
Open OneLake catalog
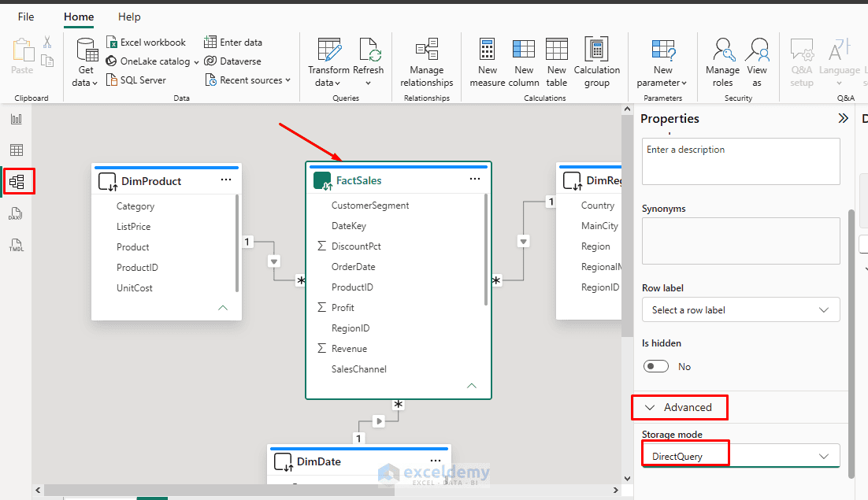[x=152, y=61]
